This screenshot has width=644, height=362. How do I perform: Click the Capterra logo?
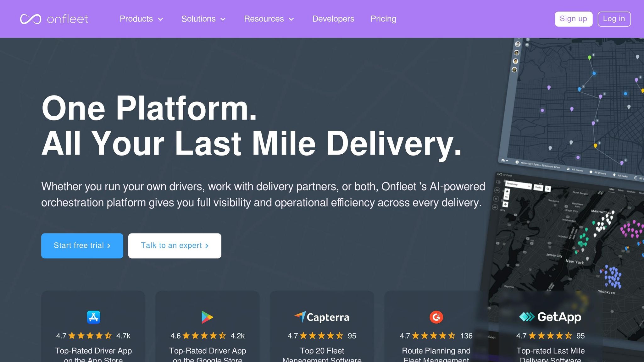tap(322, 317)
